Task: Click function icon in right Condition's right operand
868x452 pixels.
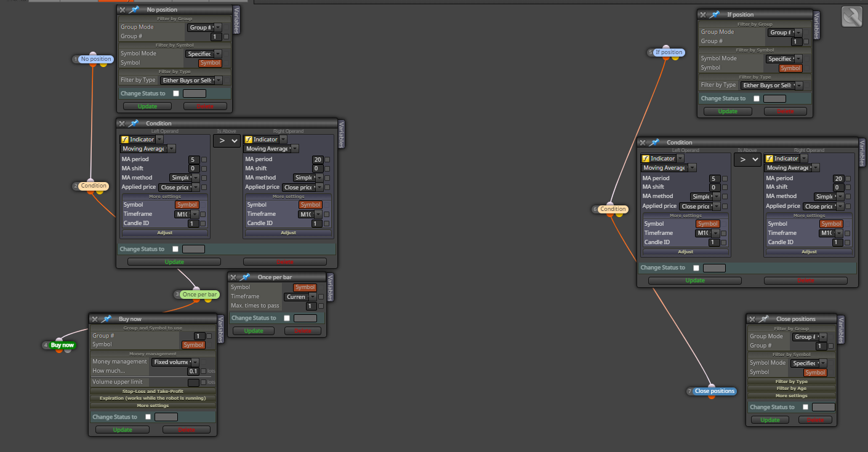Action: pos(769,159)
